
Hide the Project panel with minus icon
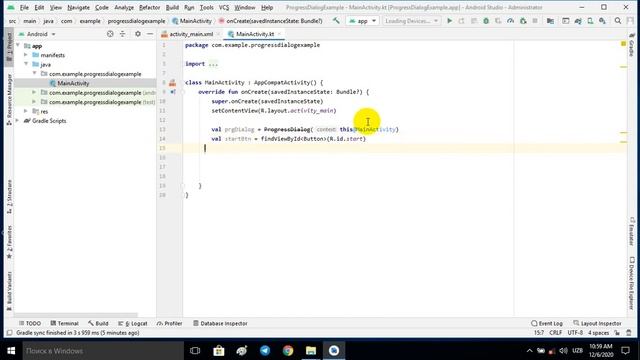point(150,34)
